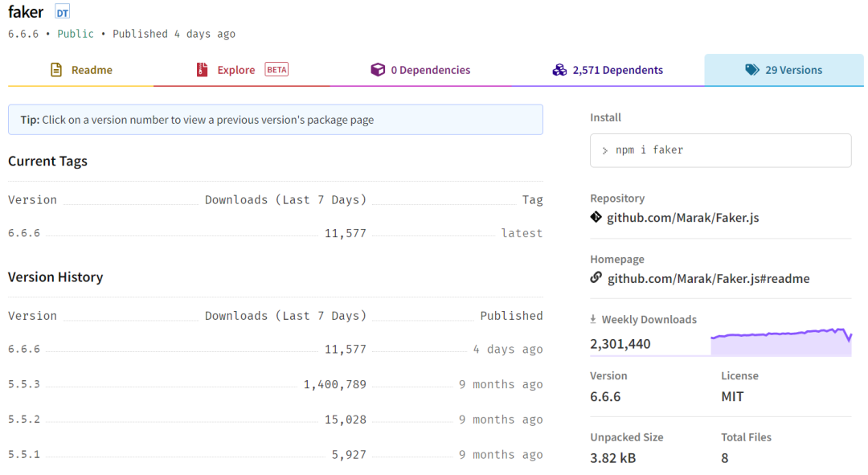Click the red Explore zip file icon
The height and width of the screenshot is (475, 868).
[x=202, y=70]
